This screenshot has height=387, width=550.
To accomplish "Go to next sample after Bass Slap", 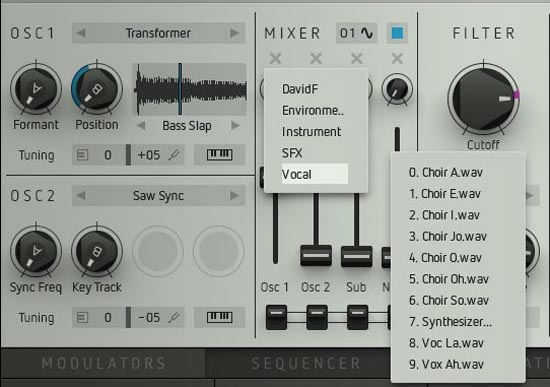I will (235, 126).
